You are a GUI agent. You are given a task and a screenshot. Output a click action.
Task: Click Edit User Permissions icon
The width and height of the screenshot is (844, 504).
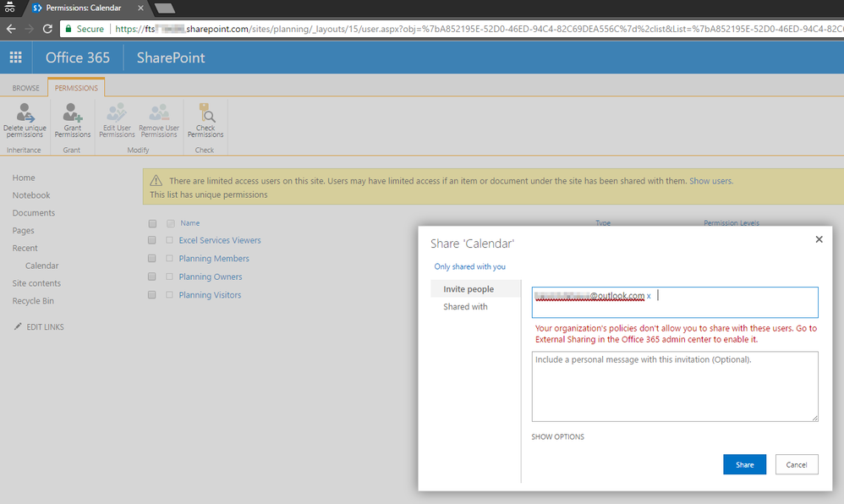point(117,112)
